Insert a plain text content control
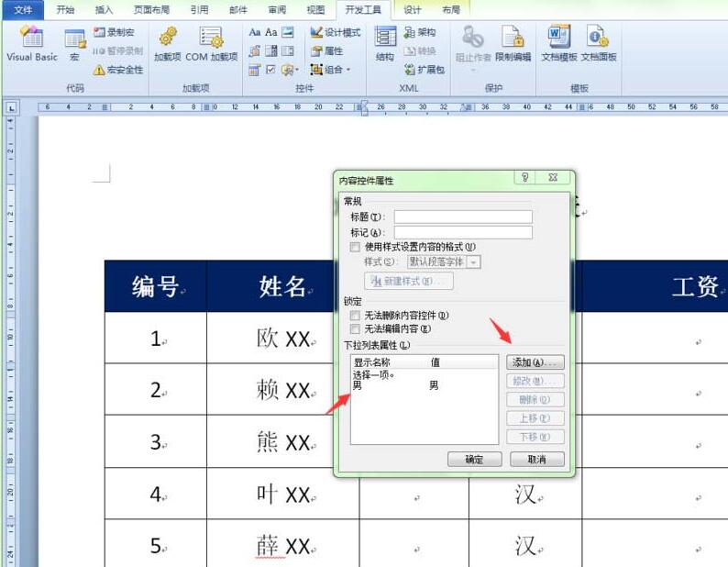Screen dimensions: 728x567 click(x=271, y=32)
